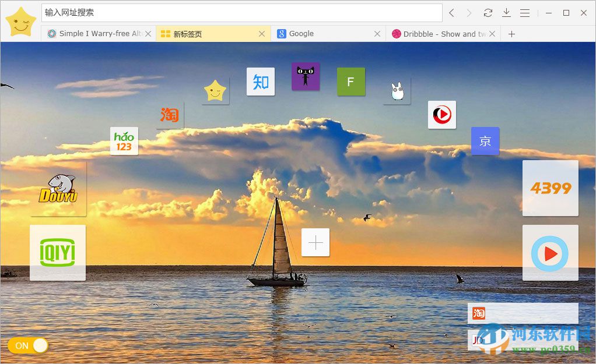The image size is (596, 364).
Task: Open the green F shortcut tile
Action: tap(351, 82)
